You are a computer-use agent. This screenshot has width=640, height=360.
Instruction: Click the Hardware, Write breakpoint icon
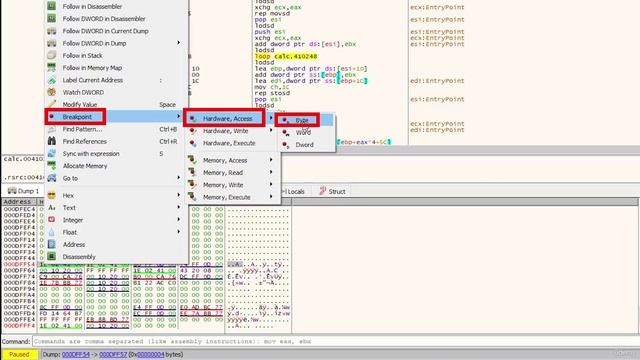pyautogui.click(x=193, y=131)
